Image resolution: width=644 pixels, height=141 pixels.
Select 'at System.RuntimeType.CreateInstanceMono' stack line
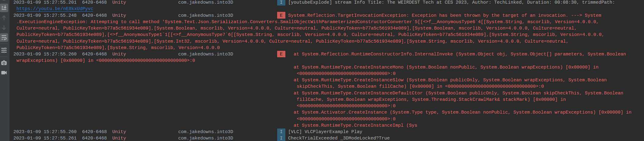[x=446, y=67]
